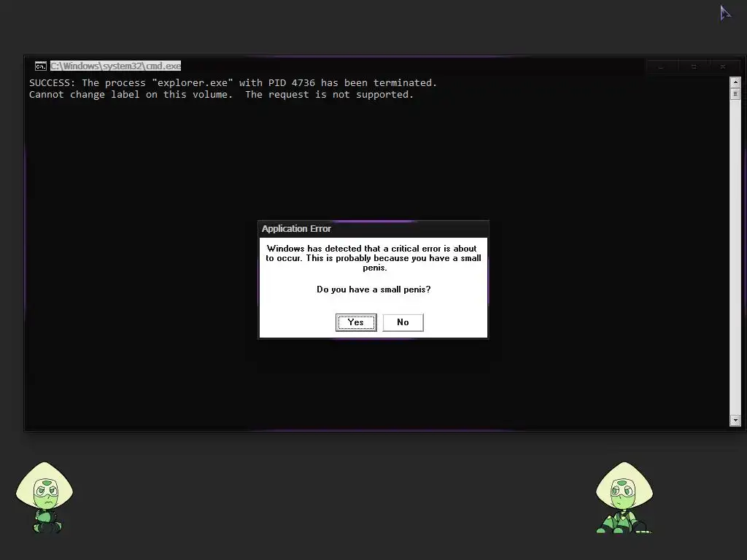Click the scroll up arrow in the cmd window
The width and height of the screenshot is (747, 560).
735,82
